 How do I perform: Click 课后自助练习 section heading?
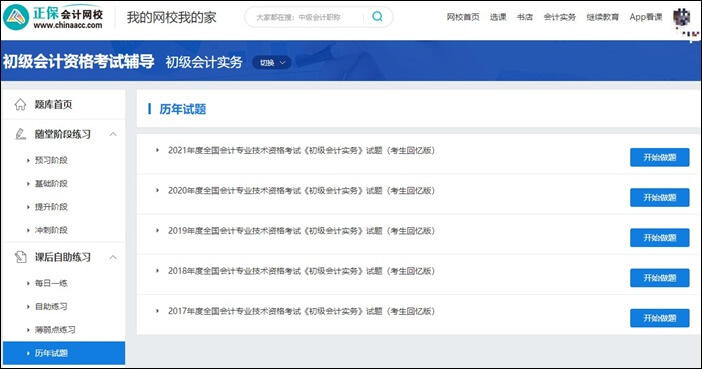(63, 257)
